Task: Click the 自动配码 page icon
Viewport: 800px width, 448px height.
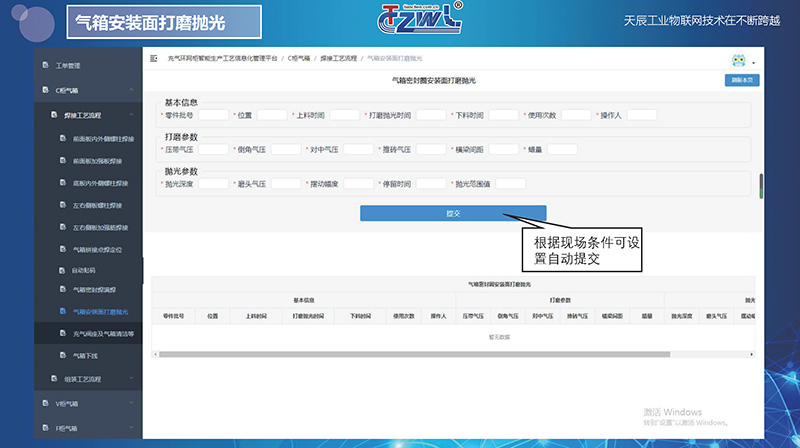Action: click(x=63, y=270)
